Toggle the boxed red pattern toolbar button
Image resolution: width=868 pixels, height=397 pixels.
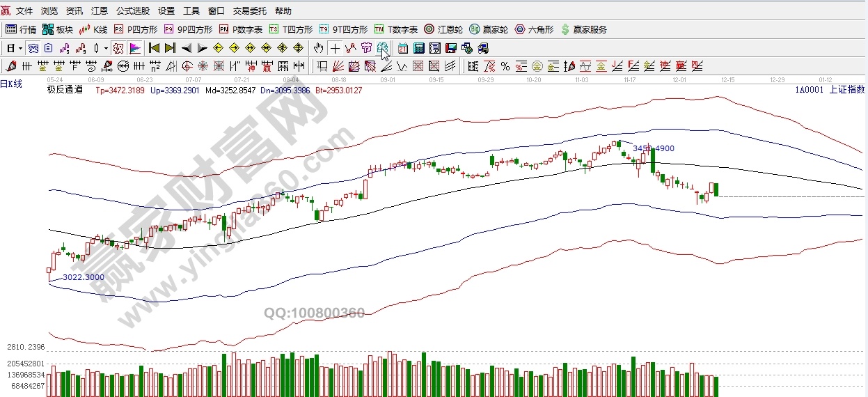click(x=118, y=48)
